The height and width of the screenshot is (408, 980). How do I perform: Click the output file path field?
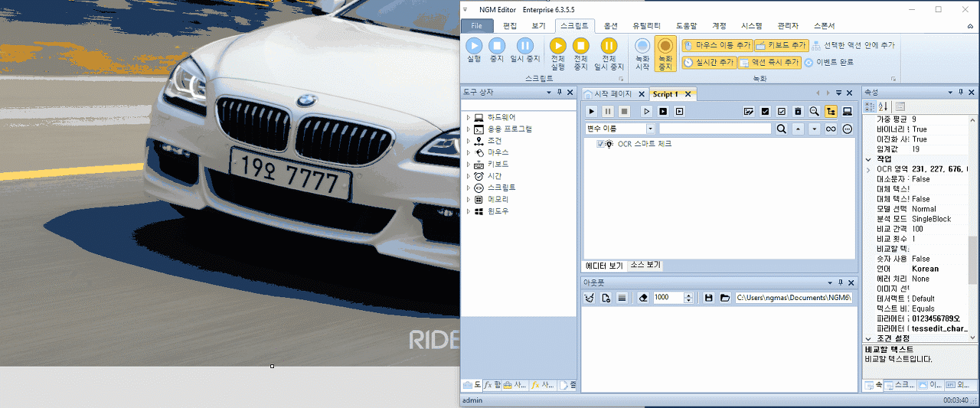pyautogui.click(x=795, y=297)
